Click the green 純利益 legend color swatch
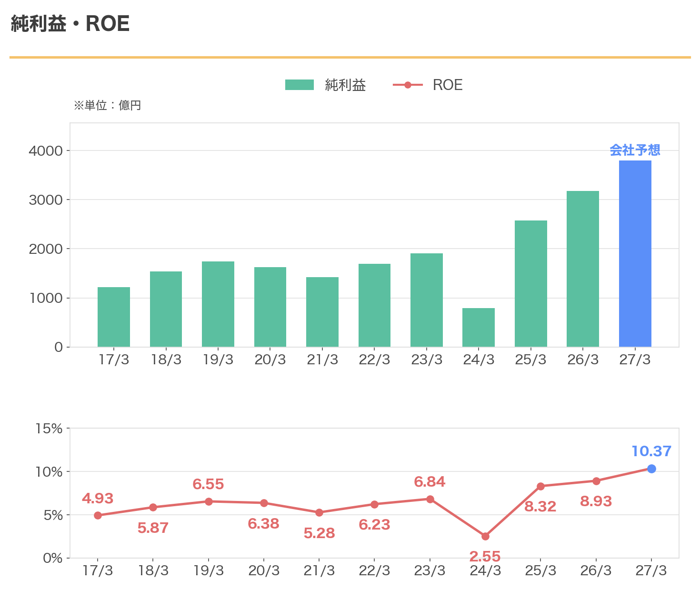This screenshot has height=600, width=700. pyautogui.click(x=300, y=85)
